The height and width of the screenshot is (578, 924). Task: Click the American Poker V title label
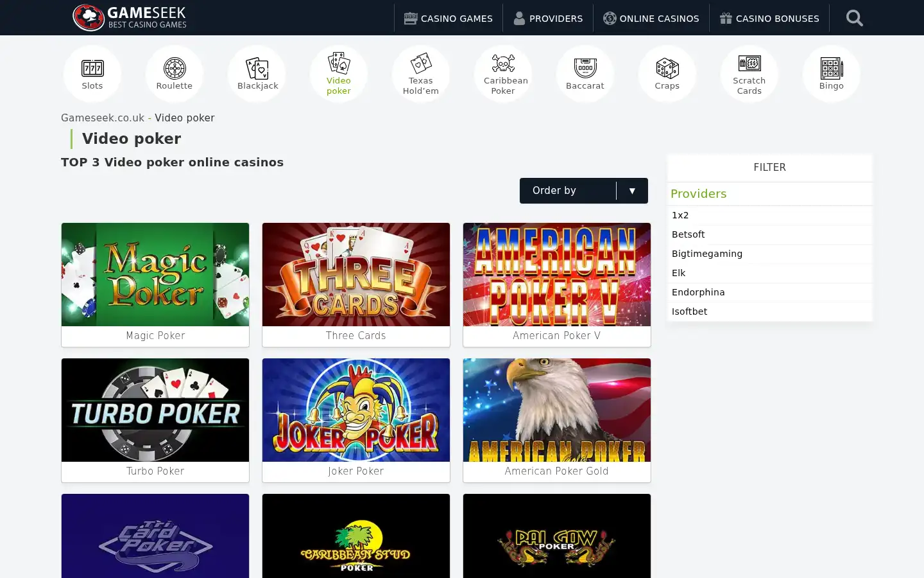557,336
